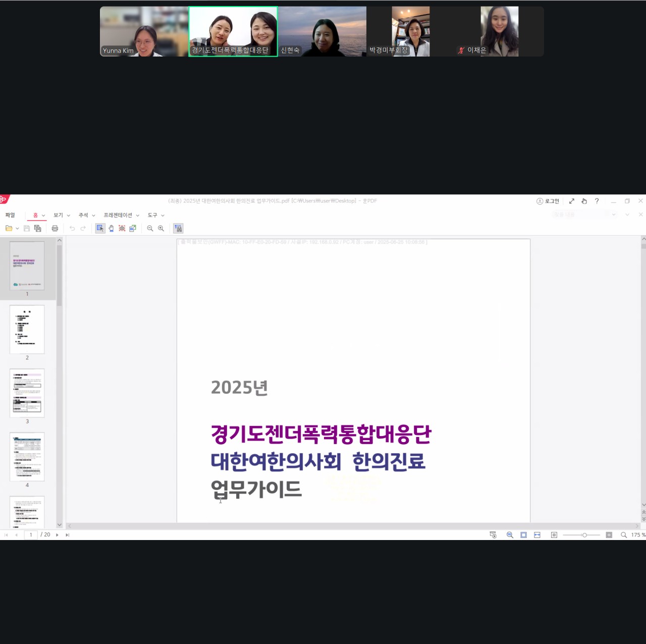The width and height of the screenshot is (646, 644).
Task: Click the full-screen expand arrows icon
Action: pyautogui.click(x=572, y=201)
